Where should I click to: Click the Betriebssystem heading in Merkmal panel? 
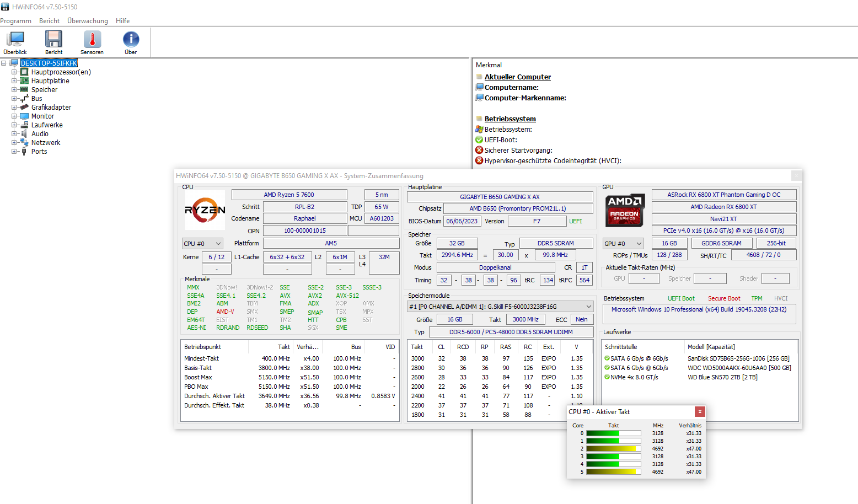tap(510, 119)
